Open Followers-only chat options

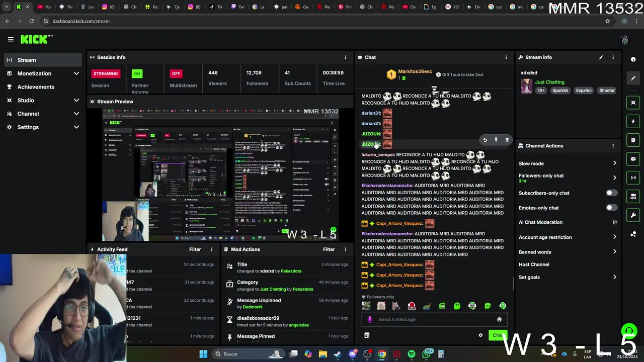(568, 178)
